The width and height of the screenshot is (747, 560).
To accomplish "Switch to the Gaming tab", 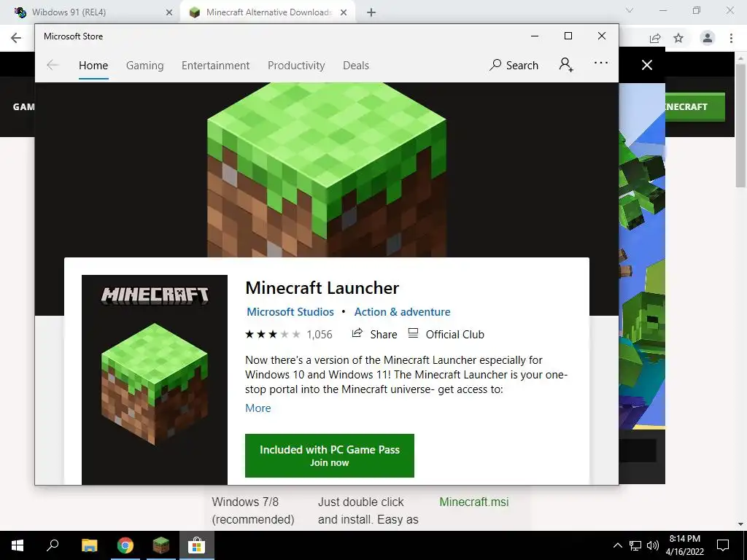I will pyautogui.click(x=145, y=65).
